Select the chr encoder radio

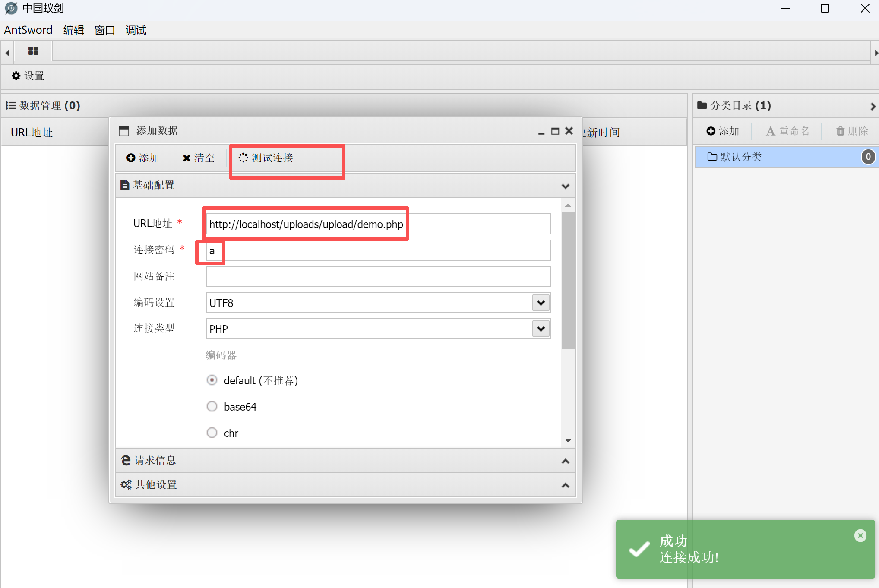tap(212, 433)
